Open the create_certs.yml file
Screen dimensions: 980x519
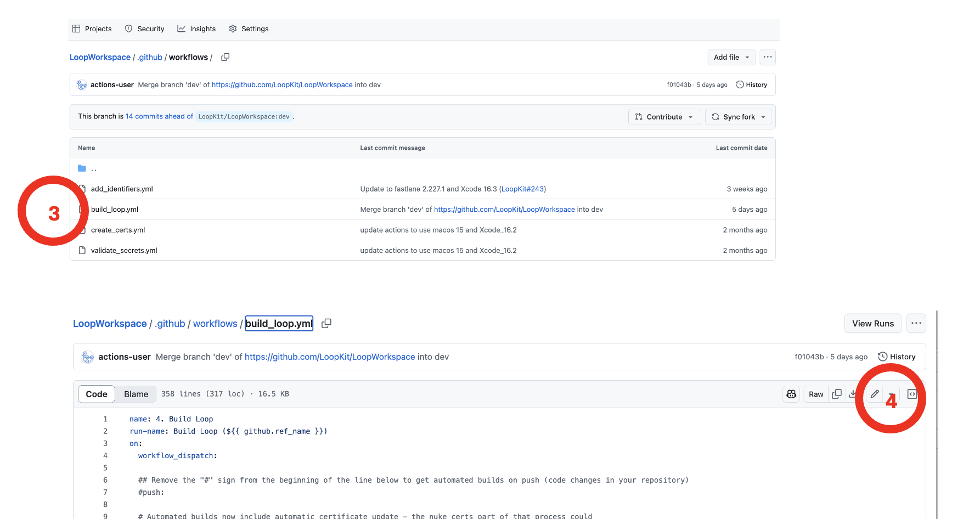tap(118, 230)
